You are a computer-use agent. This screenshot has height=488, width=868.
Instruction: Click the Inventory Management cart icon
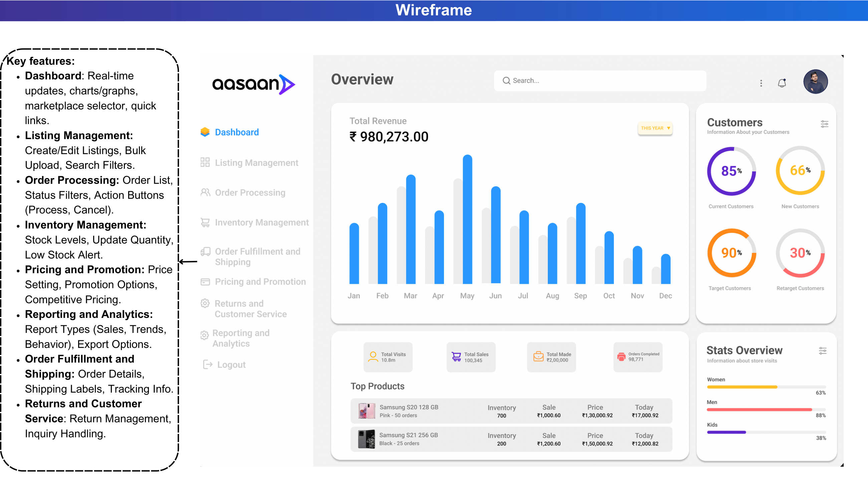pyautogui.click(x=205, y=222)
